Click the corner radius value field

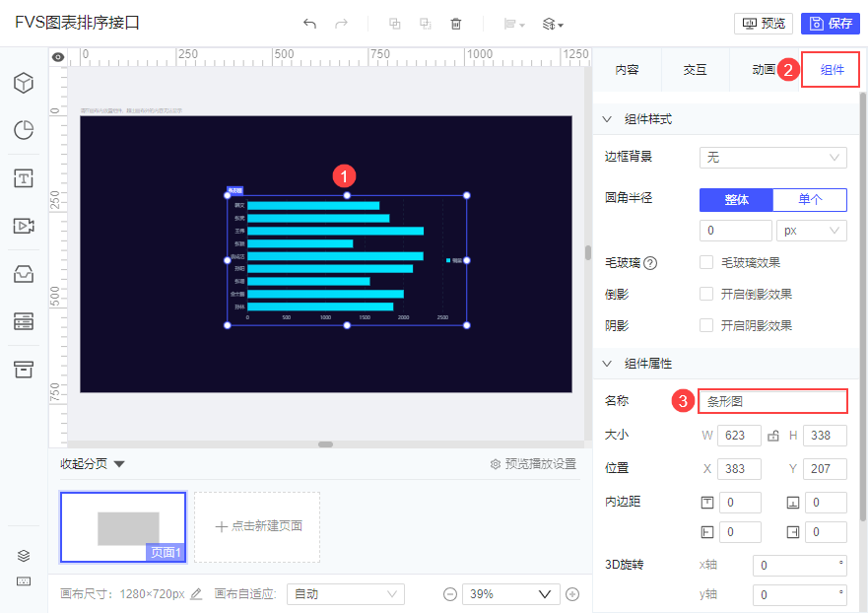click(x=736, y=231)
